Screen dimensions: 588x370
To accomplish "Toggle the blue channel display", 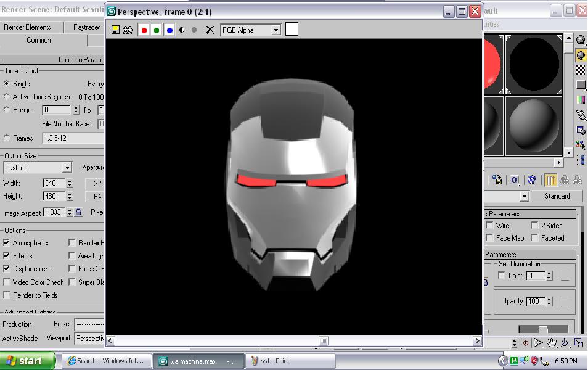I will [169, 30].
